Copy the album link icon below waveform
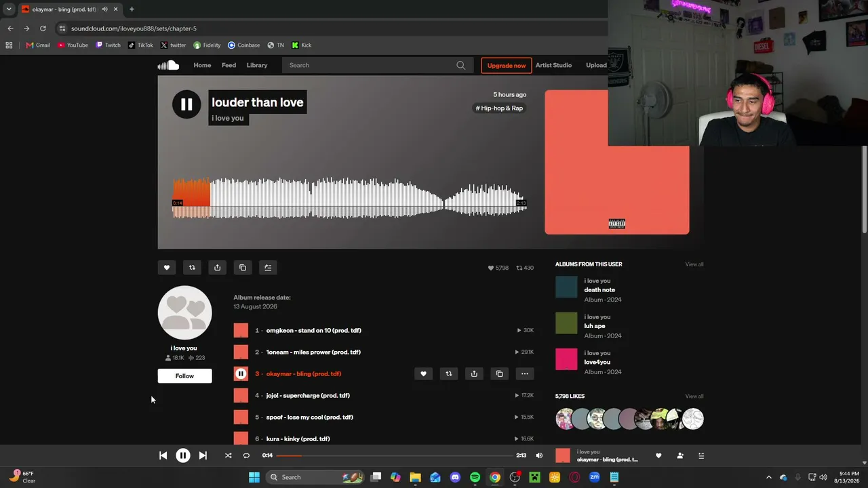 [x=243, y=268]
